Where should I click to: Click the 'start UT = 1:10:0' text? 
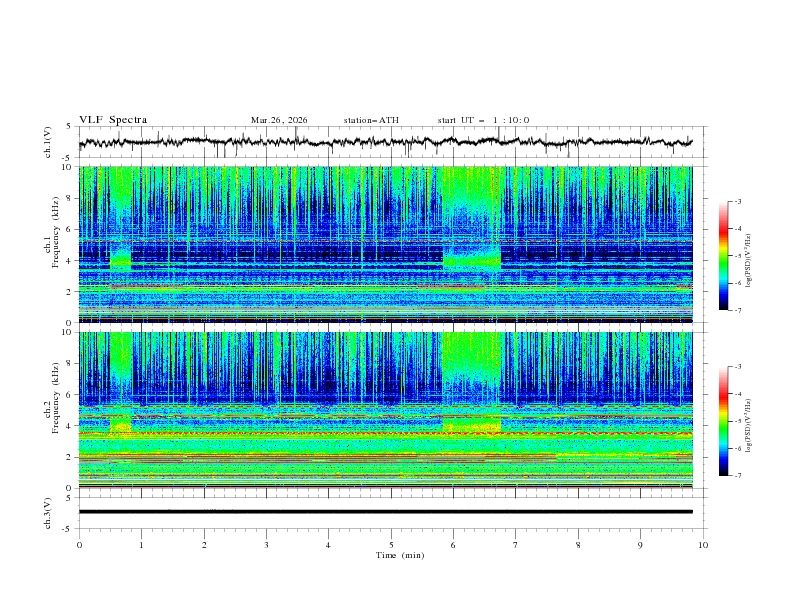483,120
